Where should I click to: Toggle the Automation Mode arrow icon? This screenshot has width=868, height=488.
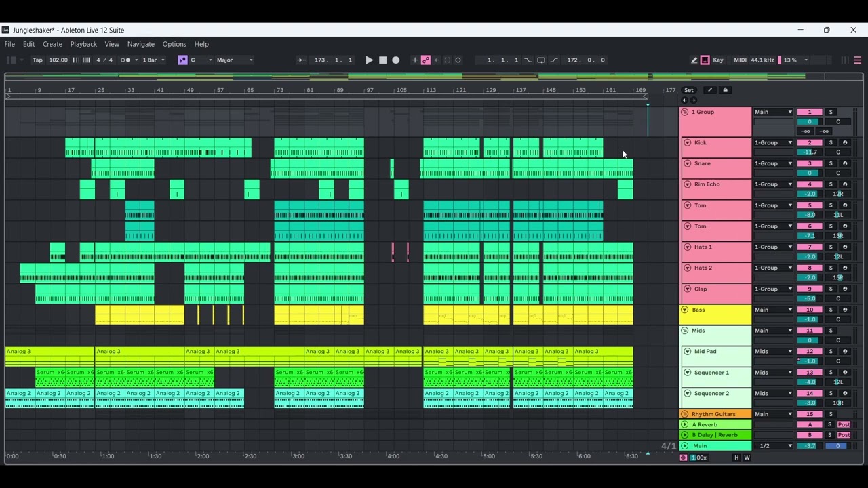pyautogui.click(x=710, y=90)
